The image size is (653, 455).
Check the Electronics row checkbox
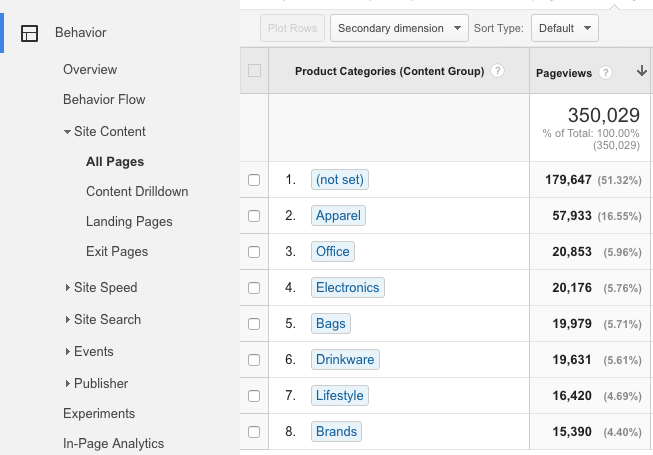coord(254,288)
